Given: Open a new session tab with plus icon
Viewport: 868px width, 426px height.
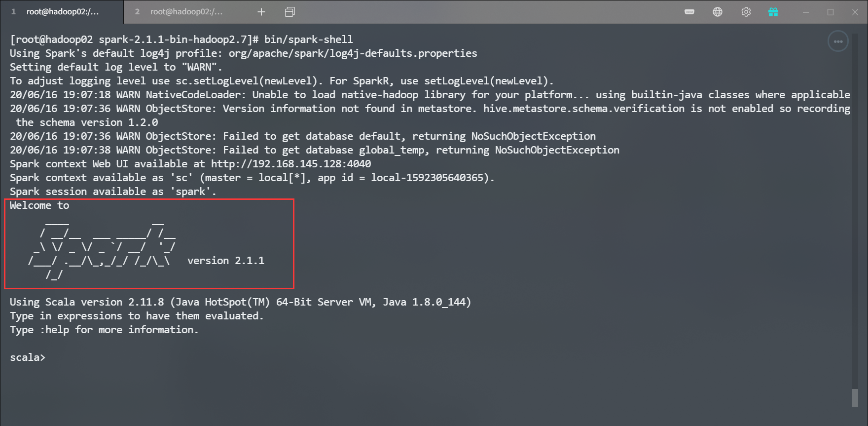Looking at the screenshot, I should point(261,12).
